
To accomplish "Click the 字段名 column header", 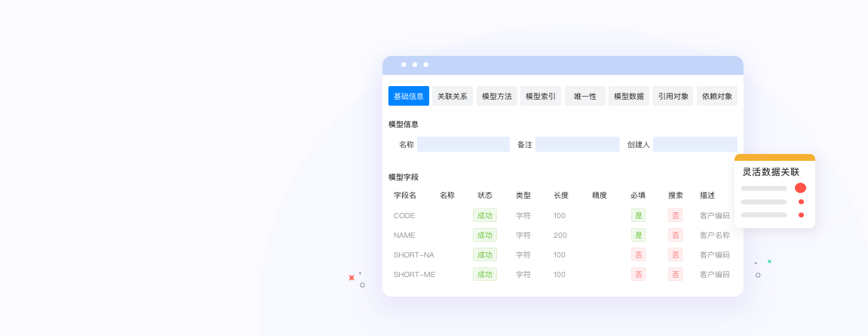I will [x=405, y=195].
